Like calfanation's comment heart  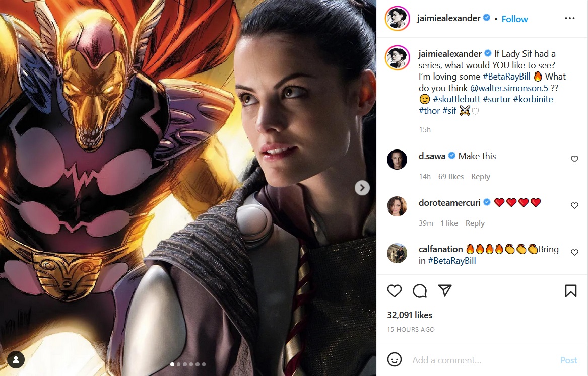click(x=574, y=252)
